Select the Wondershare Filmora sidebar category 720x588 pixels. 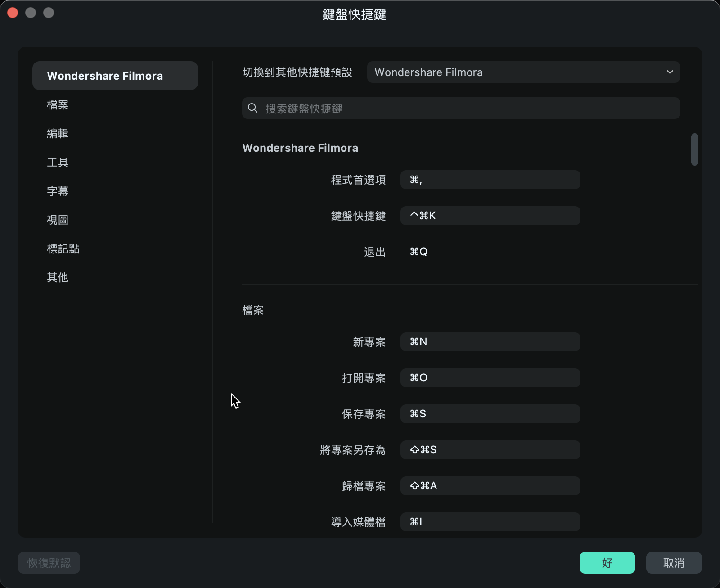click(115, 76)
